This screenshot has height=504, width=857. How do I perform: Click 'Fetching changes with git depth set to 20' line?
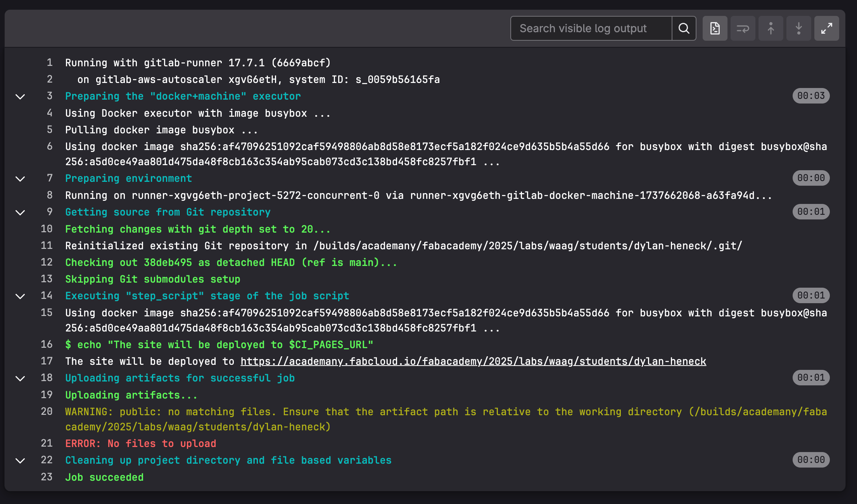(x=198, y=229)
